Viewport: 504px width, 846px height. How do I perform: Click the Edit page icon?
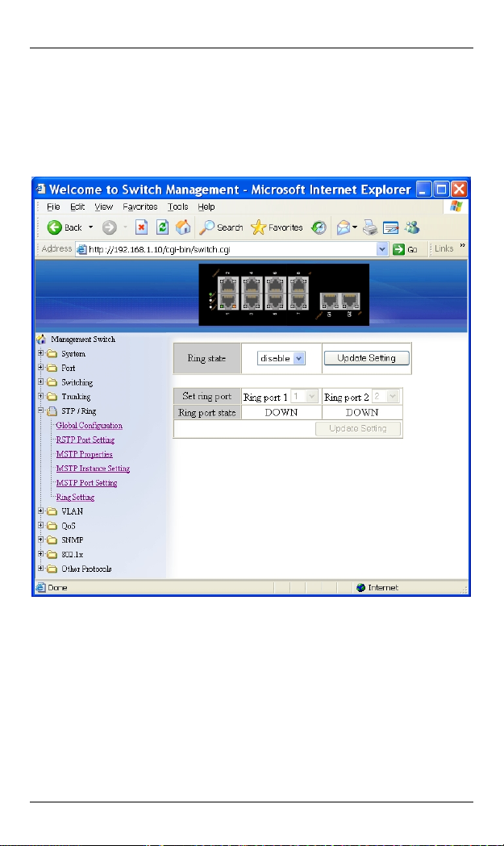(390, 227)
